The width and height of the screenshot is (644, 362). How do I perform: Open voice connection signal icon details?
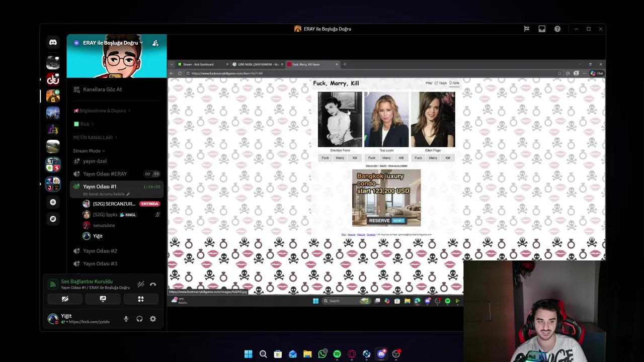(52, 285)
